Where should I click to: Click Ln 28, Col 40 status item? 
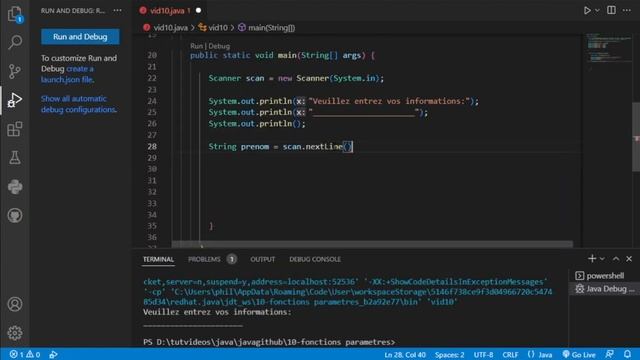405,355
